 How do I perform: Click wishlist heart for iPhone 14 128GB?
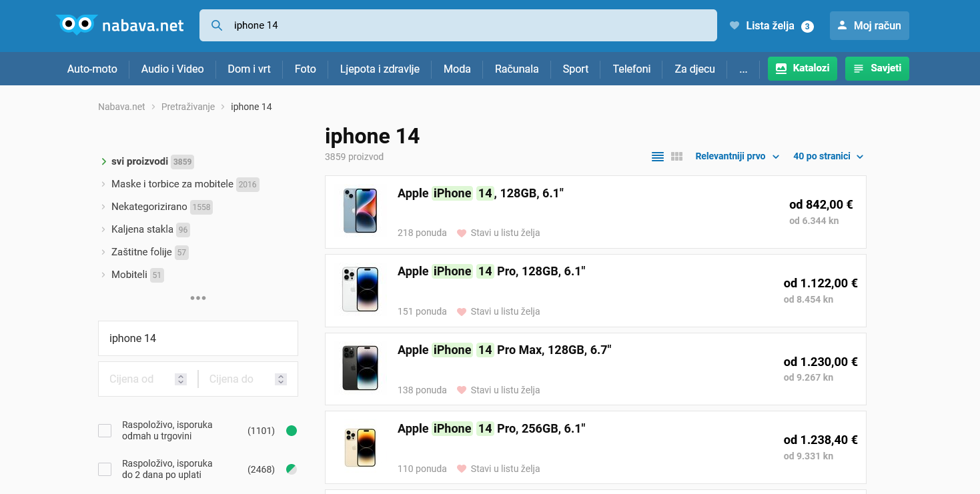(462, 233)
